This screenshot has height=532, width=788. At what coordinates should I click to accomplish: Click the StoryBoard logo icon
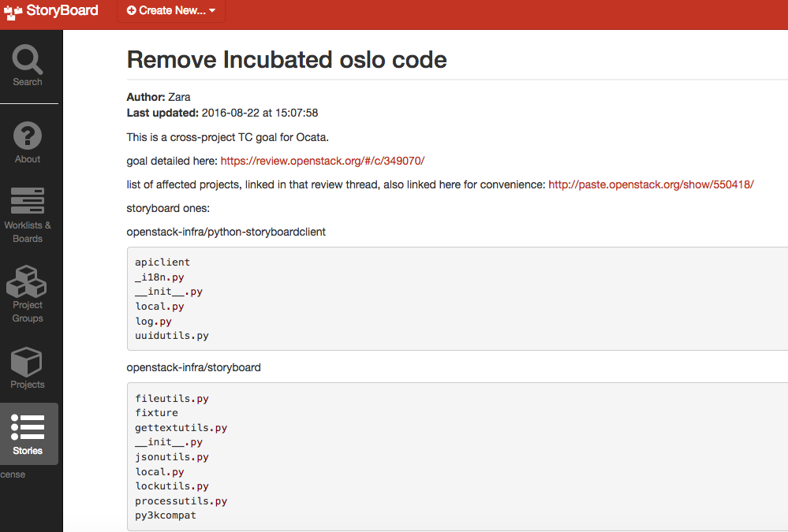point(13,12)
